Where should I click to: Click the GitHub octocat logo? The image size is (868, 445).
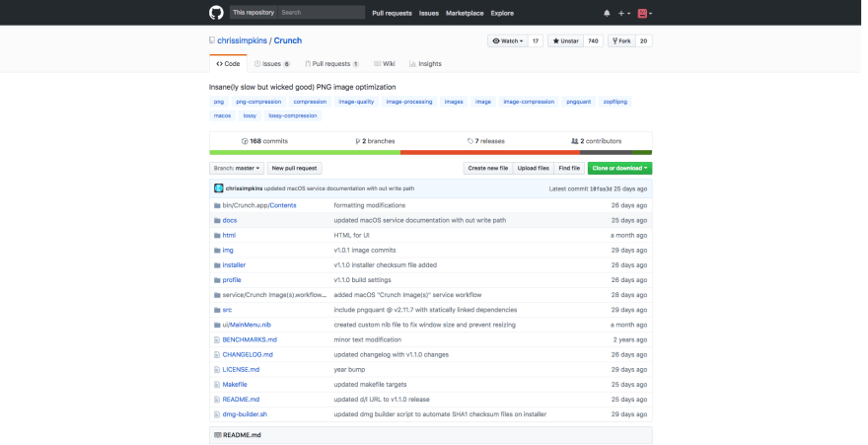coord(216,13)
